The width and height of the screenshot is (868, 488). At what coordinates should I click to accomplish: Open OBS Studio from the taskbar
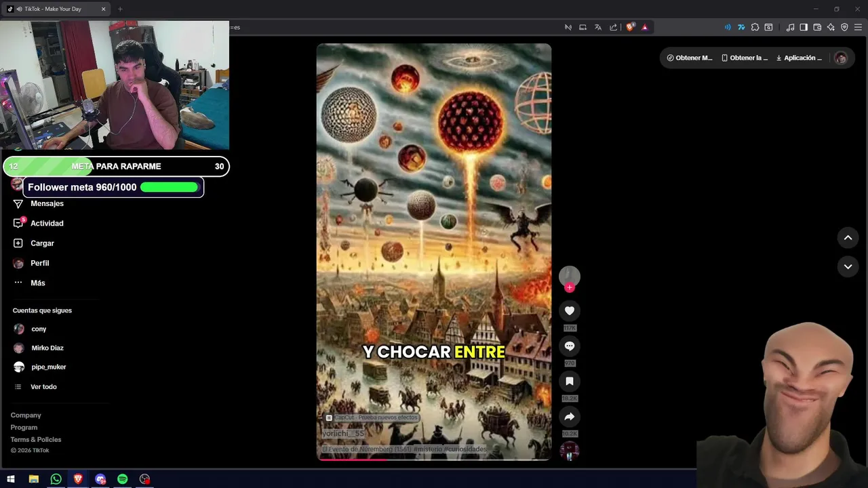tap(144, 479)
